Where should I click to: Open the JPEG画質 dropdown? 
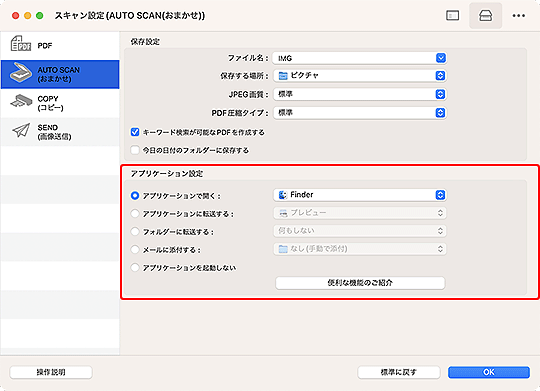click(x=360, y=94)
